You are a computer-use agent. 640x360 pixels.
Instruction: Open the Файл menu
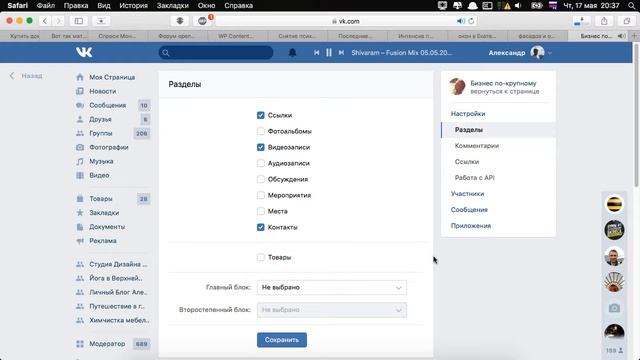pyautogui.click(x=46, y=6)
